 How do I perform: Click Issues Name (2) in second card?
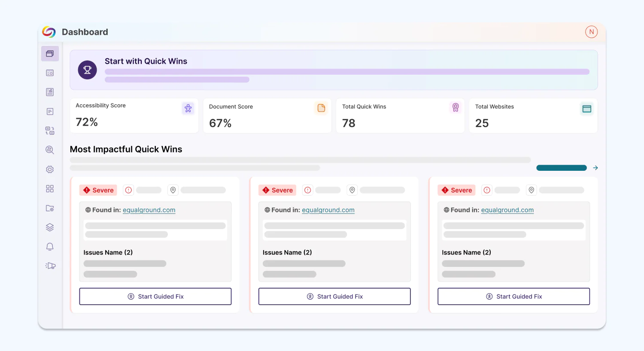point(287,252)
